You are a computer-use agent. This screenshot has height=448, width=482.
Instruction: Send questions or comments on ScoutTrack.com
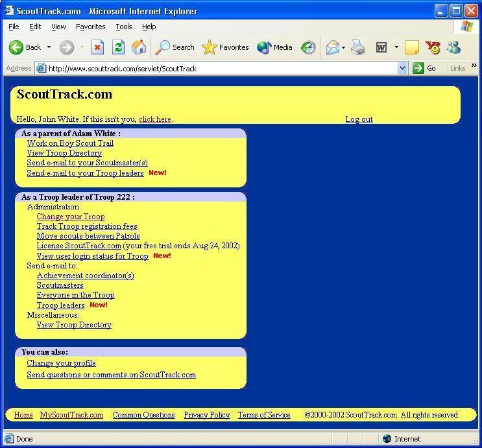coord(112,375)
